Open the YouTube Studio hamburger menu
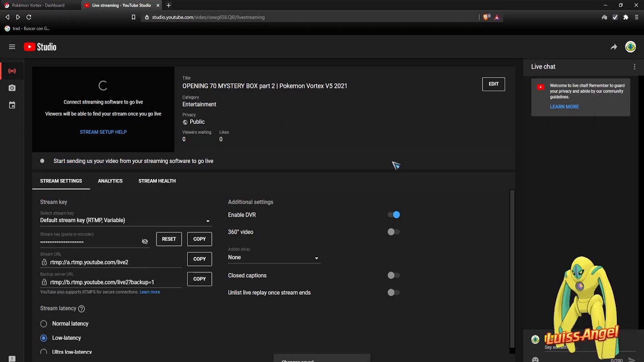This screenshot has height=362, width=644. click(12, 47)
